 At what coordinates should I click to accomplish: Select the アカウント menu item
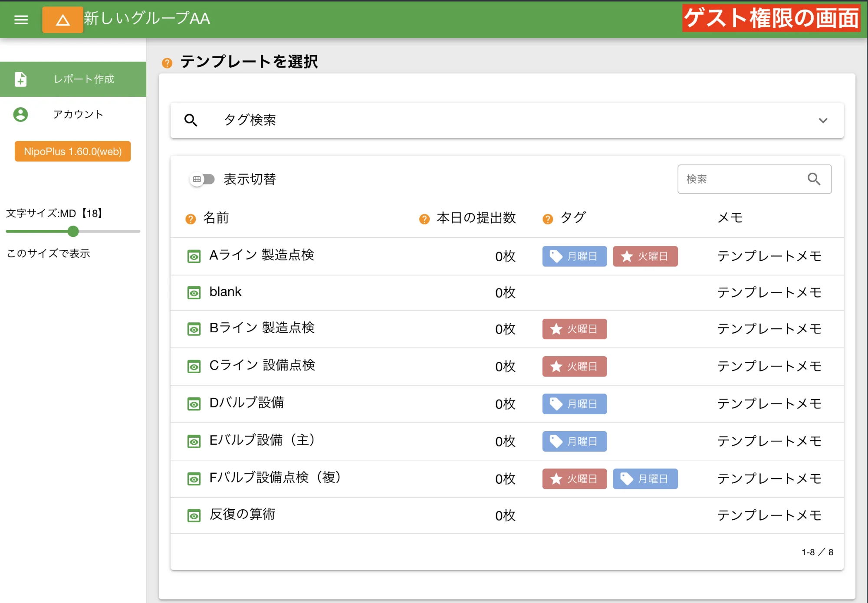73,115
